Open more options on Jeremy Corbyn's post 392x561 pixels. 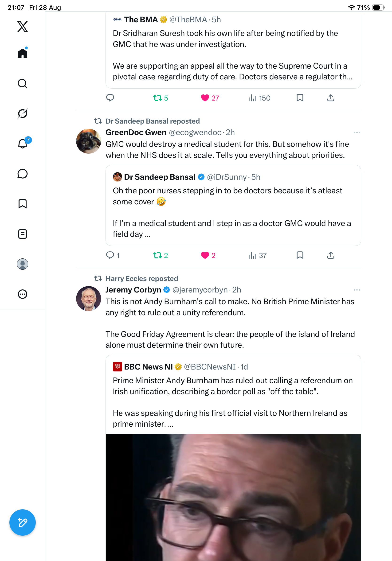click(x=357, y=290)
